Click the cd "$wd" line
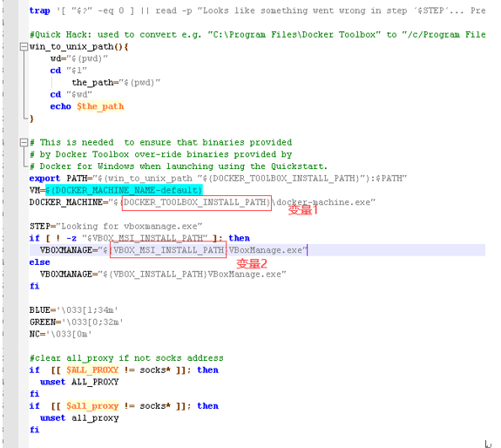The width and height of the screenshot is (501, 448). point(71,94)
